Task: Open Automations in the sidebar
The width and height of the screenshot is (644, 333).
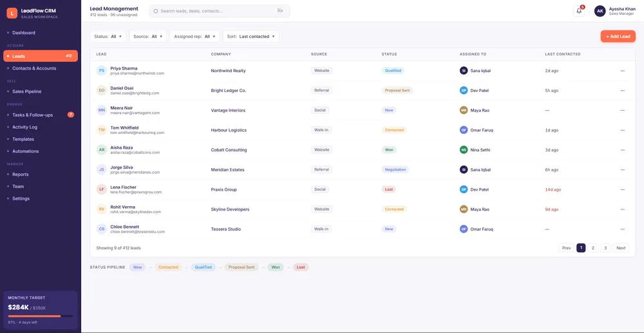Action: tap(40, 151)
